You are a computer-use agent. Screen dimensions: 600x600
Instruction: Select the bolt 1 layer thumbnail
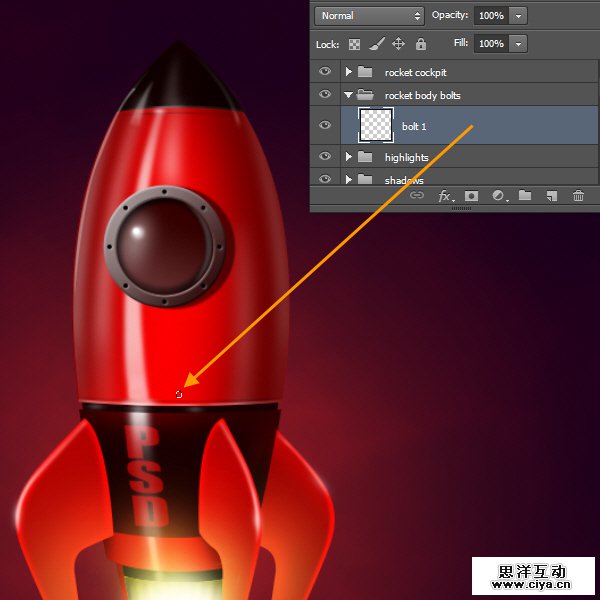pyautogui.click(x=376, y=125)
